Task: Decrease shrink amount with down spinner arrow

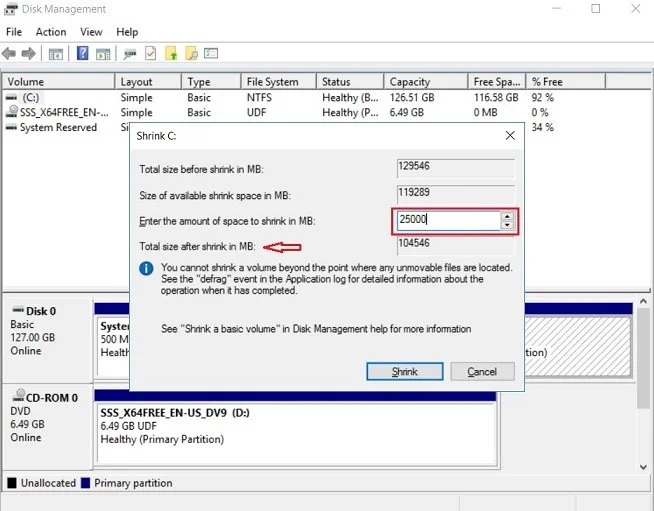Action: point(507,225)
